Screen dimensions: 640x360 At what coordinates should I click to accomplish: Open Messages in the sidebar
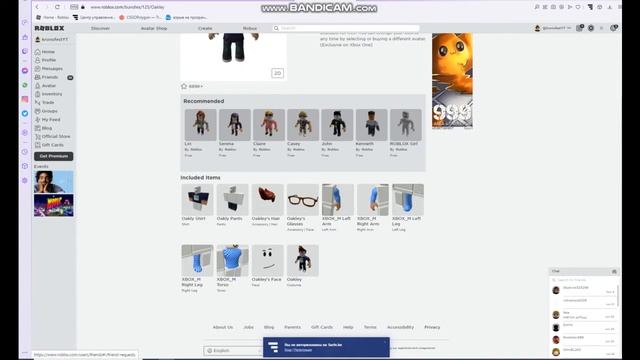tap(49, 69)
